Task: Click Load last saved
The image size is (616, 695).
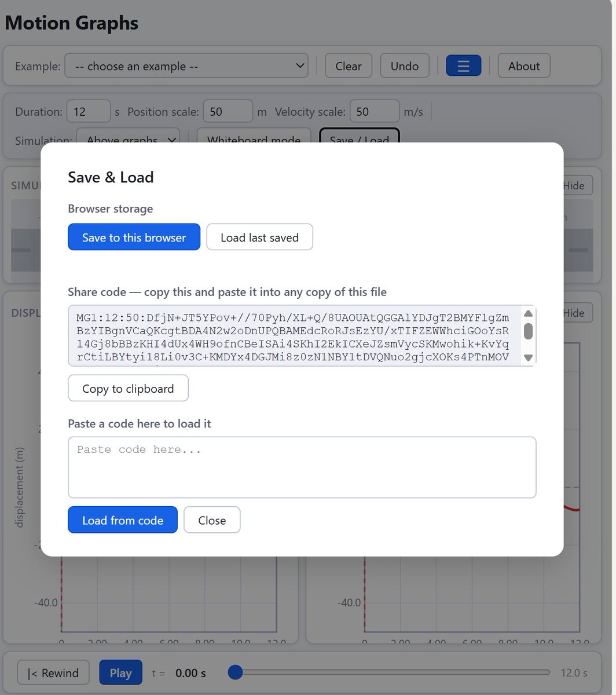Action: click(x=259, y=237)
